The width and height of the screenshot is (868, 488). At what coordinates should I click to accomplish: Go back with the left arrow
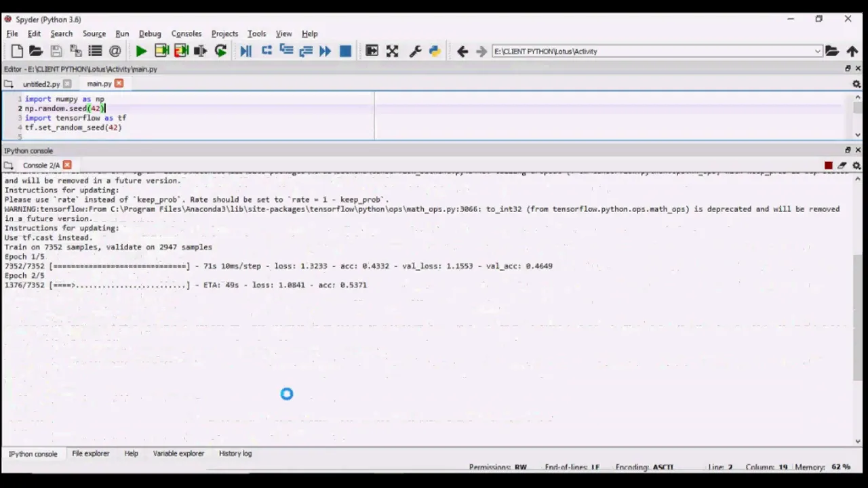coord(462,51)
